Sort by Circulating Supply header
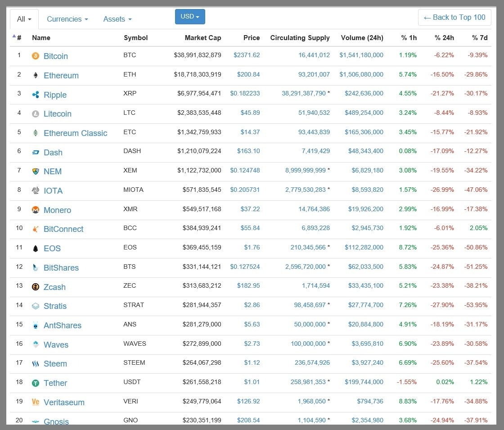 pos(300,38)
